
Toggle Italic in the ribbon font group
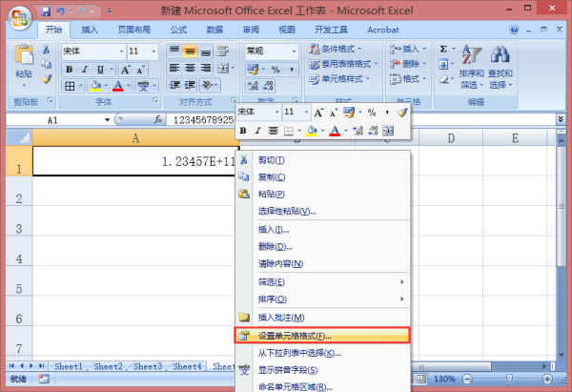85,70
